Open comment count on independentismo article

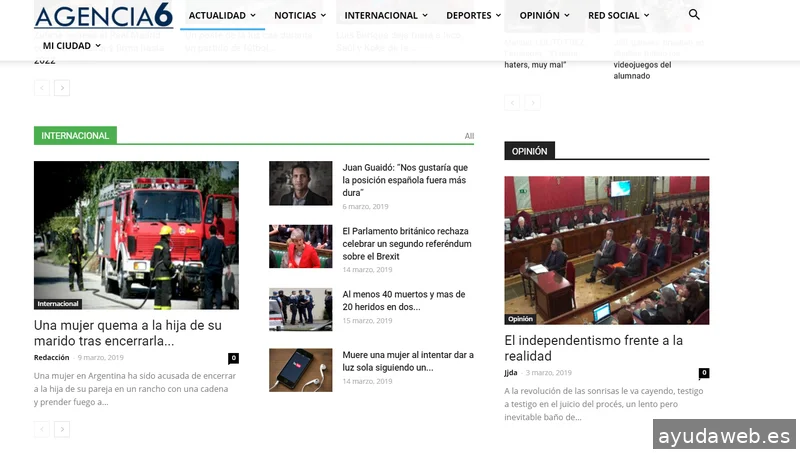point(704,373)
